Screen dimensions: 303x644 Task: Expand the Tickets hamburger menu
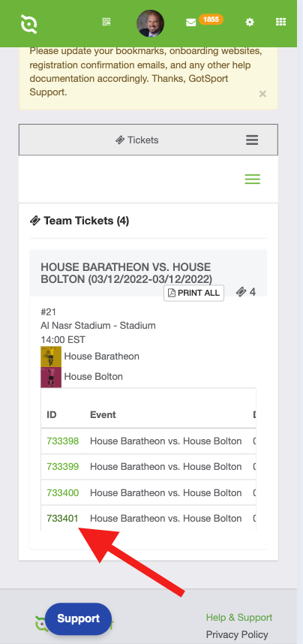pos(252,140)
